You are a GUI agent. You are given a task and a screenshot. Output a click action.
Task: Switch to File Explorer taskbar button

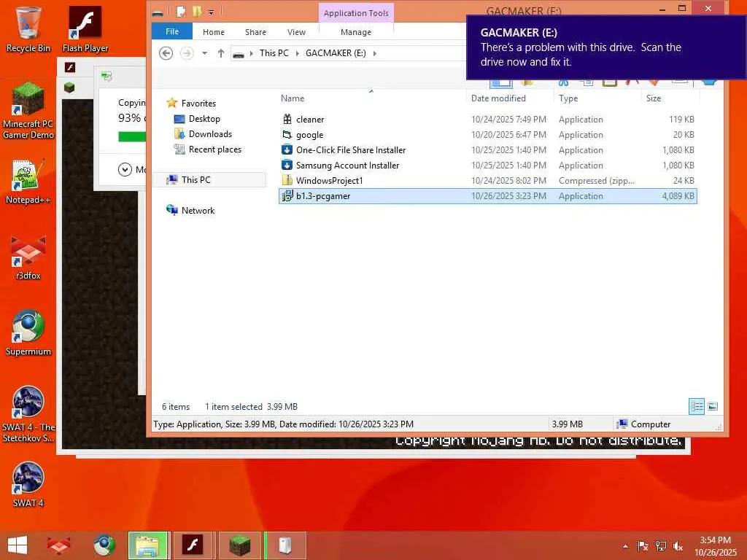click(148, 545)
